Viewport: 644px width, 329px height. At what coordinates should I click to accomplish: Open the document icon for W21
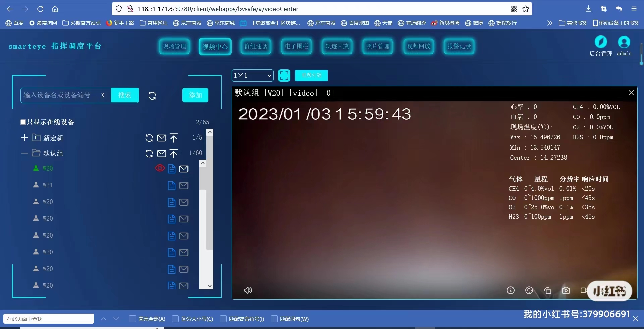[x=171, y=185]
